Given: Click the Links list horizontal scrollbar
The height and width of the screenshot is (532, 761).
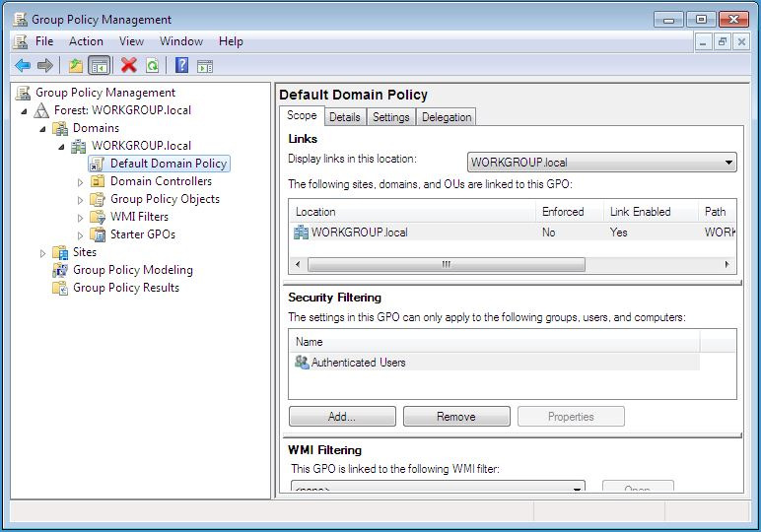Looking at the screenshot, I should pyautogui.click(x=446, y=264).
